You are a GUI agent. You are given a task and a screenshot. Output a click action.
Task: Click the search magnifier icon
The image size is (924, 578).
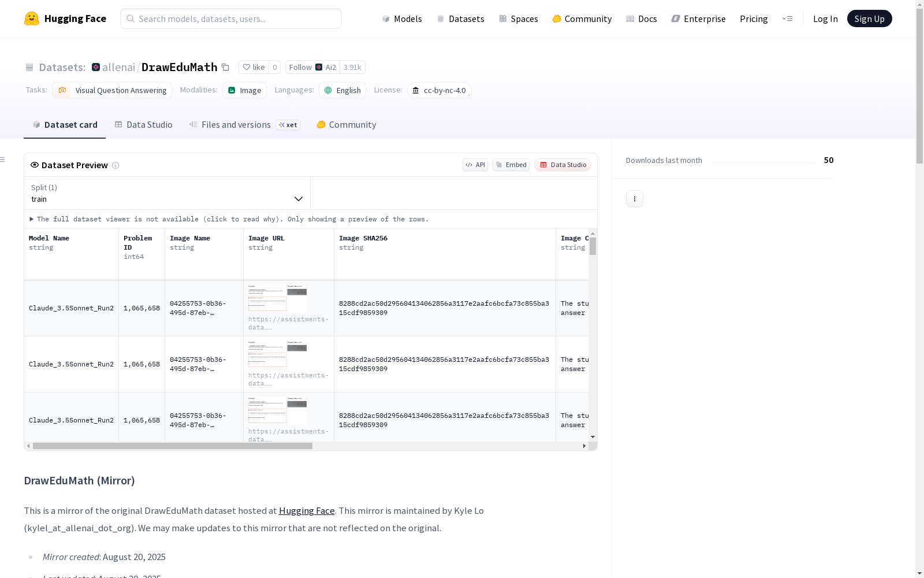point(131,18)
